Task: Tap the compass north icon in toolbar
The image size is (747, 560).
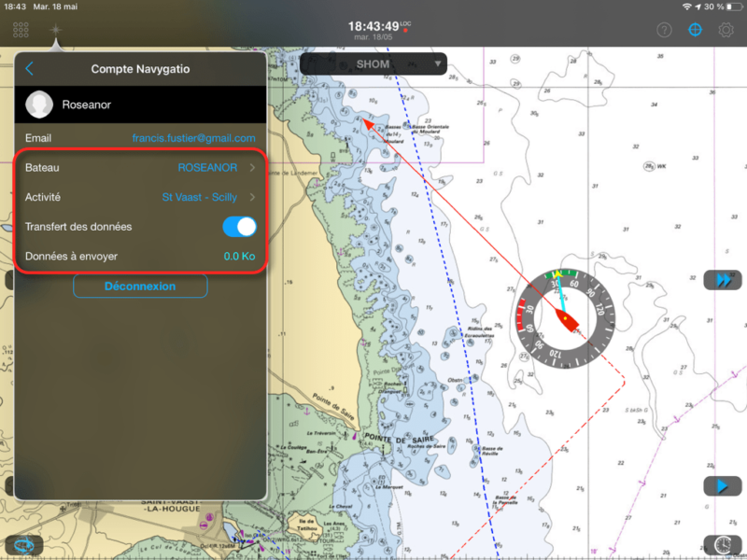Action: (55, 32)
